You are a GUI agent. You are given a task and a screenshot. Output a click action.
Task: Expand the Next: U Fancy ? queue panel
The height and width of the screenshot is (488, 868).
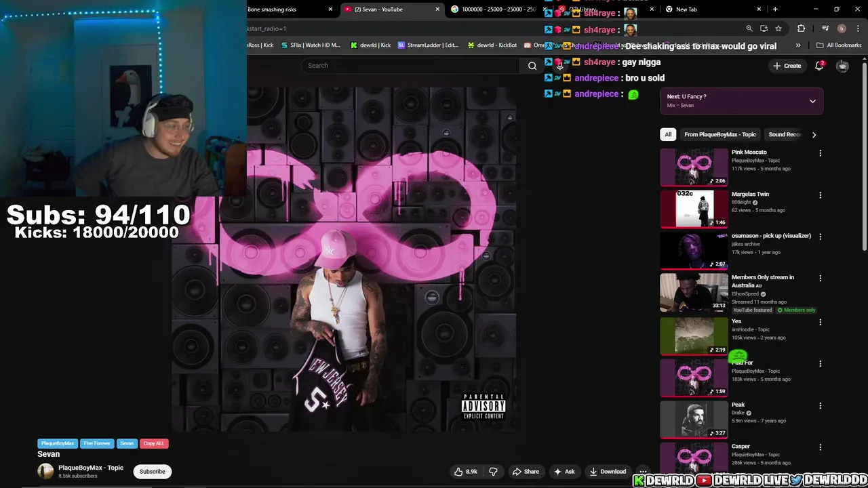[812, 101]
